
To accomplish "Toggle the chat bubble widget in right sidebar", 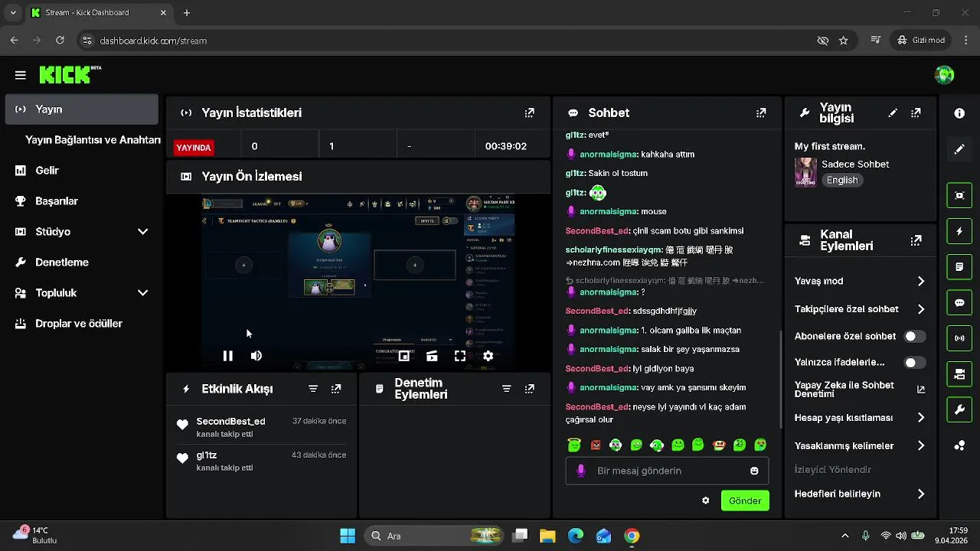I will pyautogui.click(x=959, y=303).
